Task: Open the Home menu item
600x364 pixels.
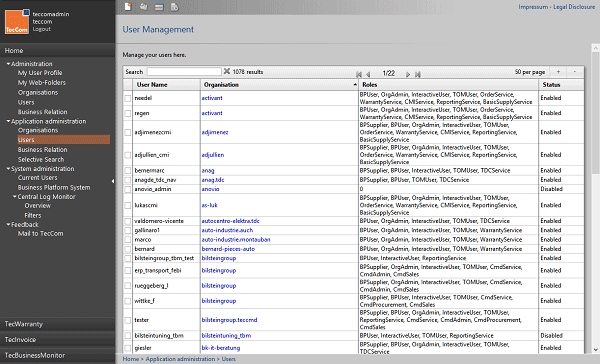Action: tap(14, 51)
